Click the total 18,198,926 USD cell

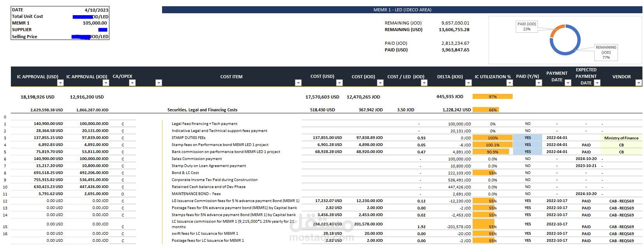(x=37, y=97)
